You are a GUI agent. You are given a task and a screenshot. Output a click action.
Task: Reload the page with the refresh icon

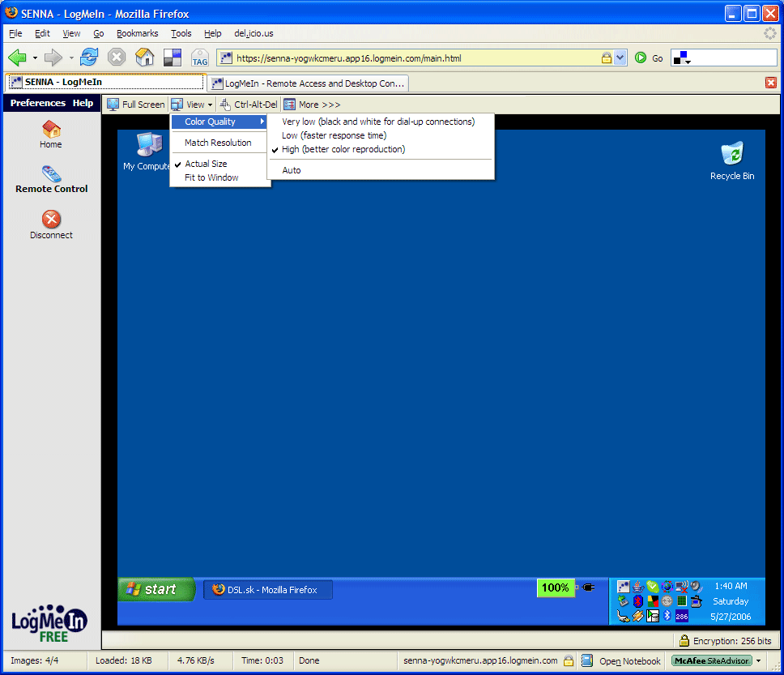89,58
